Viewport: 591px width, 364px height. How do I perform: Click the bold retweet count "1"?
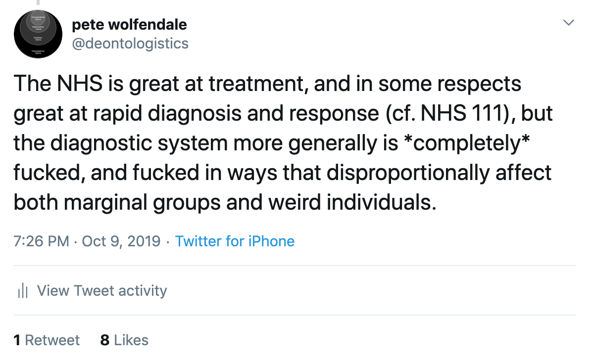(17, 340)
